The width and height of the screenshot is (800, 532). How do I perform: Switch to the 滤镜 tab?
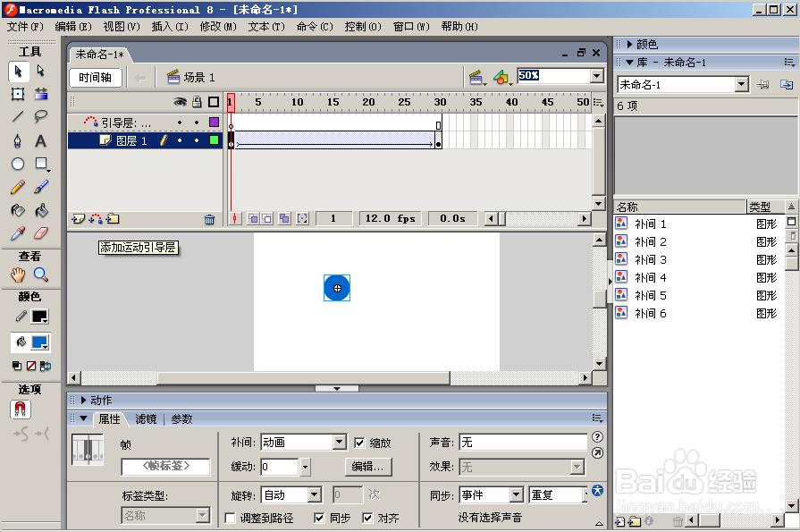click(x=146, y=418)
